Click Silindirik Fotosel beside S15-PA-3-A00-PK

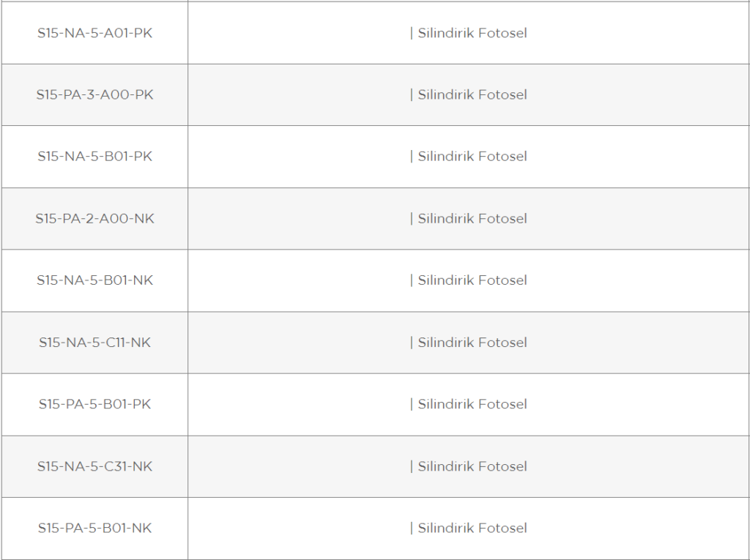pyautogui.click(x=472, y=94)
